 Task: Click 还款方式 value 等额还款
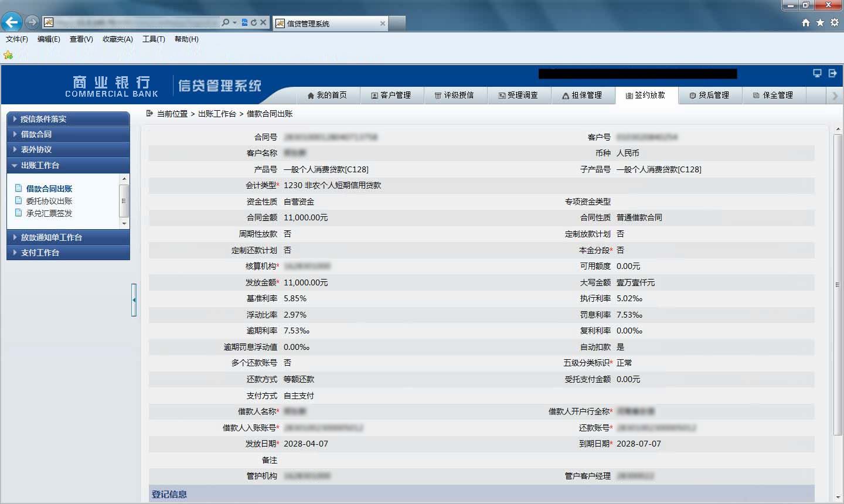point(299,379)
